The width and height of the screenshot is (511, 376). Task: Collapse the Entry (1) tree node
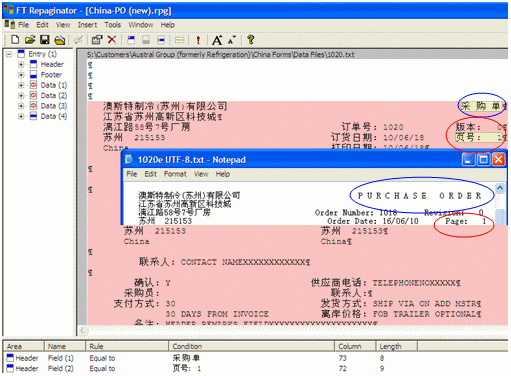coord(9,54)
